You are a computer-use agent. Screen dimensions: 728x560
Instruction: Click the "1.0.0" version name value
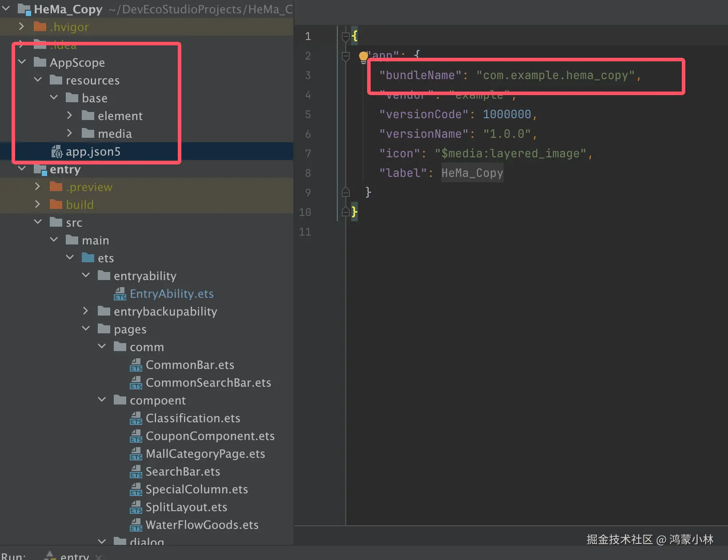507,134
